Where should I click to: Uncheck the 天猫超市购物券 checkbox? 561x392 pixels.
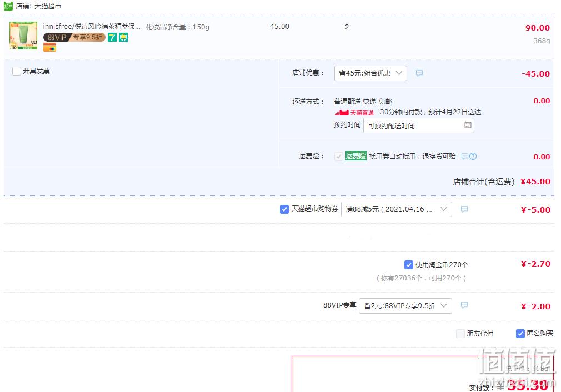[x=284, y=209]
